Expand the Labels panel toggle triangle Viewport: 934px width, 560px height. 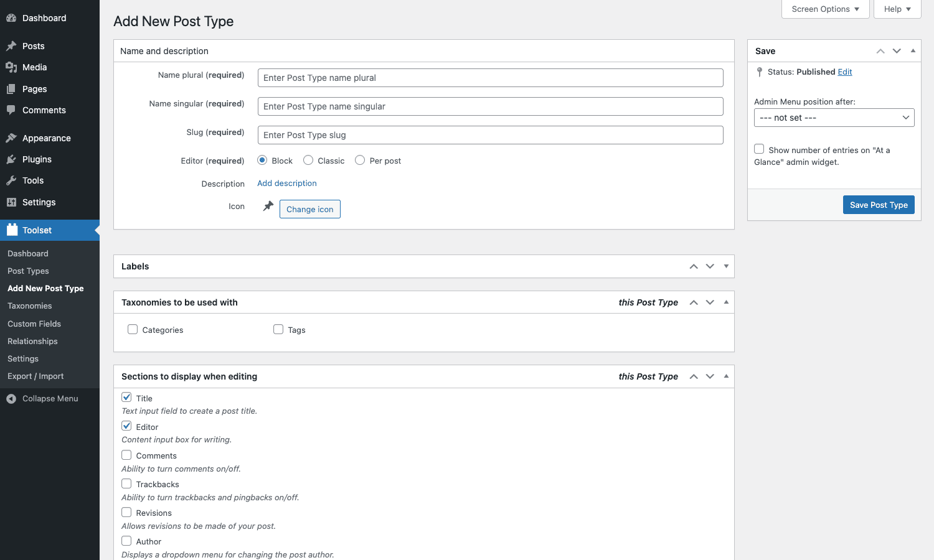point(726,266)
